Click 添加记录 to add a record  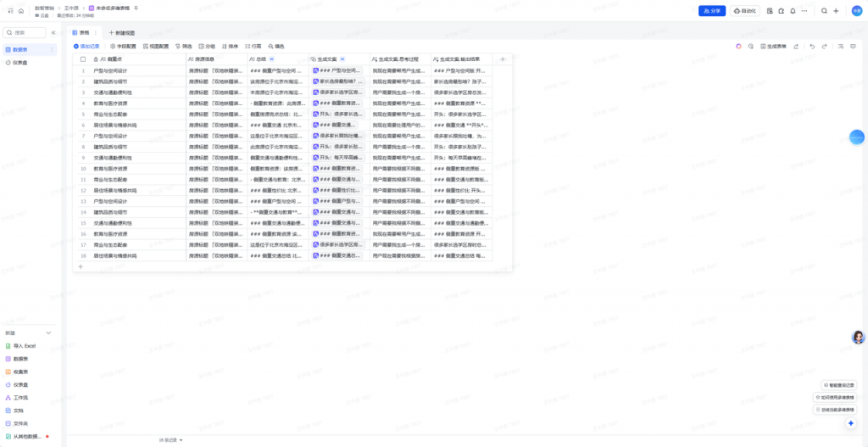pyautogui.click(x=86, y=47)
